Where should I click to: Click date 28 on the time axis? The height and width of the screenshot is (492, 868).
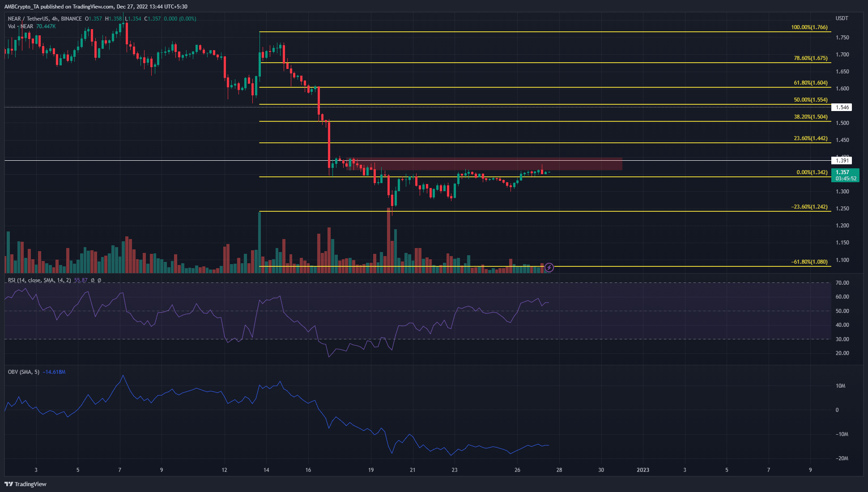[x=559, y=470]
